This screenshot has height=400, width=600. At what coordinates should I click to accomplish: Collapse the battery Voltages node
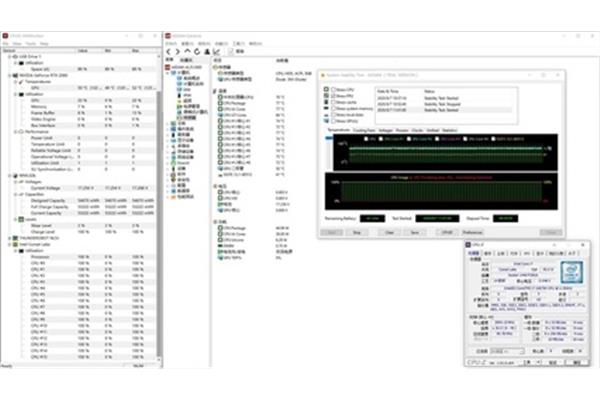pyautogui.click(x=16, y=182)
